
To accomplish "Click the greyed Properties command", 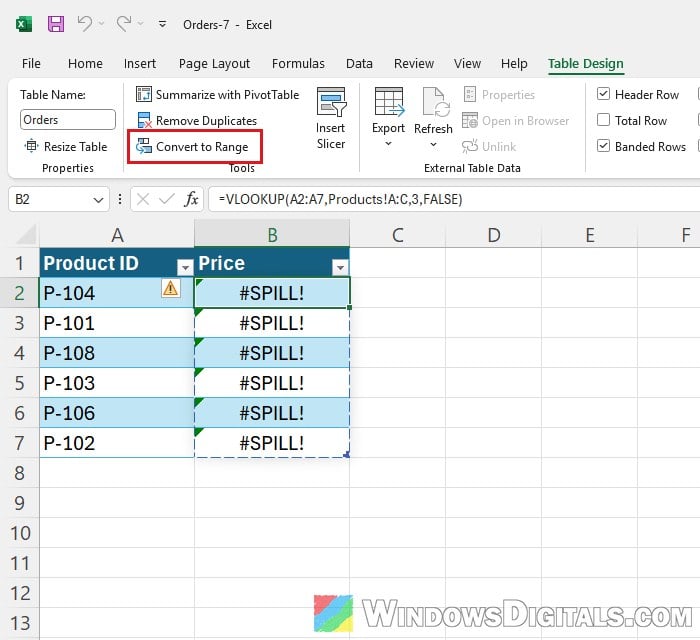I will tap(499, 95).
